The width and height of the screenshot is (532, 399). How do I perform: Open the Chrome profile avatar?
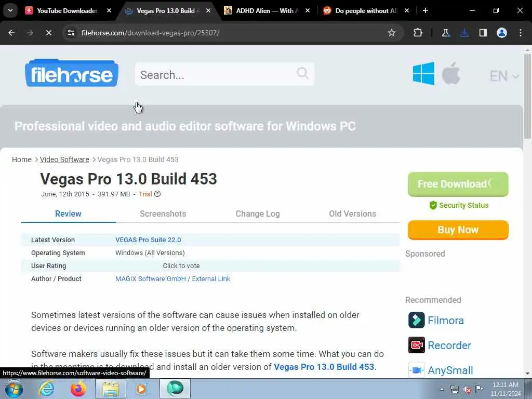point(502,33)
